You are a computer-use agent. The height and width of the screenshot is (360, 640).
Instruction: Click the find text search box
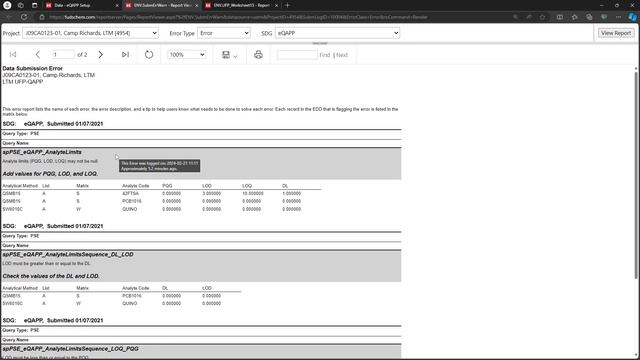tap(297, 55)
